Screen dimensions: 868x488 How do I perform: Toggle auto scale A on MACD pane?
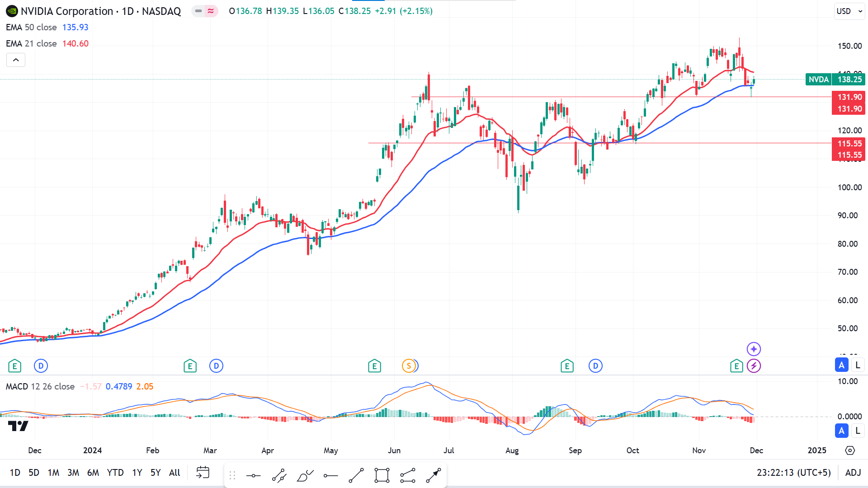[841, 431]
